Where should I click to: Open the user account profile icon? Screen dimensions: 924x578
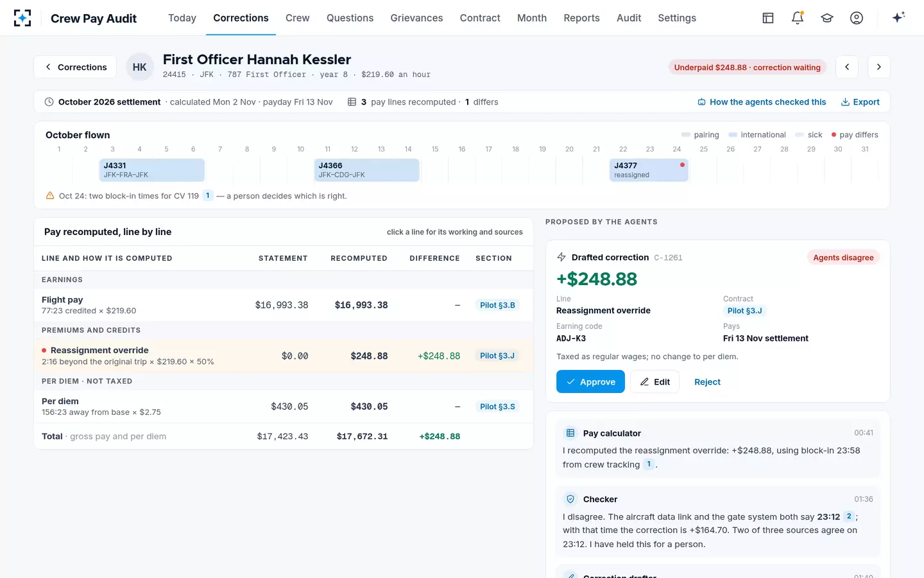pos(857,18)
